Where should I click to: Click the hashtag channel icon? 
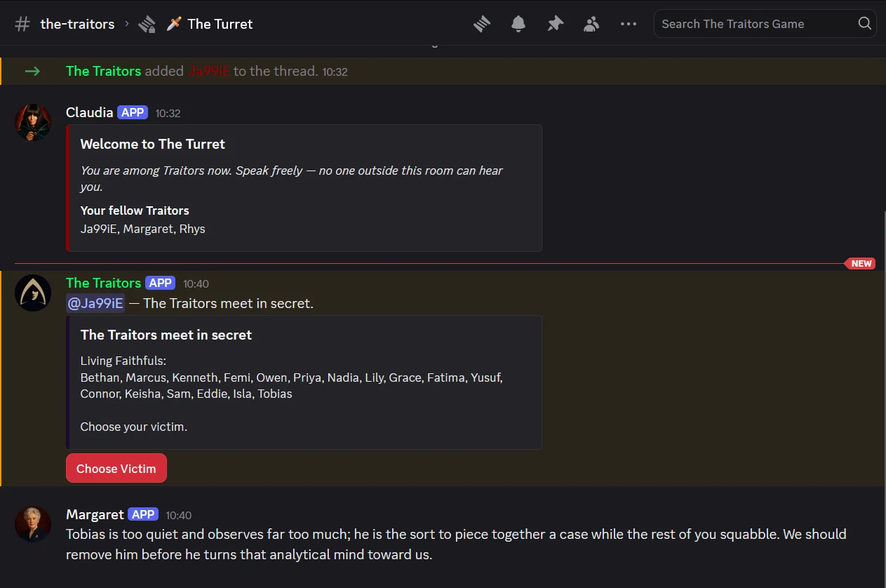pos(23,24)
